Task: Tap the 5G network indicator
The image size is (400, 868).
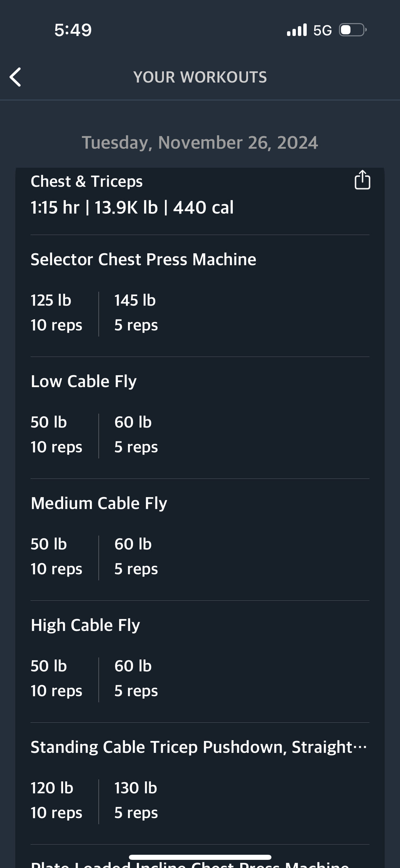Action: click(x=322, y=31)
